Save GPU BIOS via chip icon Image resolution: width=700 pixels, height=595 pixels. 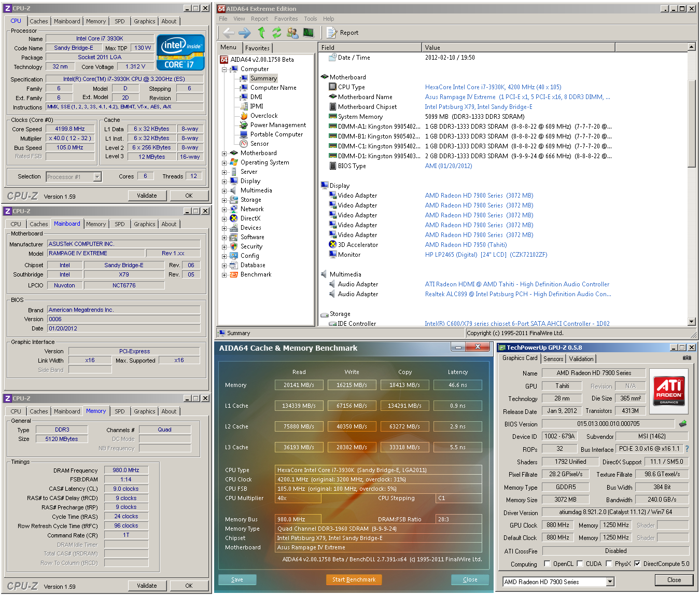pyautogui.click(x=683, y=424)
